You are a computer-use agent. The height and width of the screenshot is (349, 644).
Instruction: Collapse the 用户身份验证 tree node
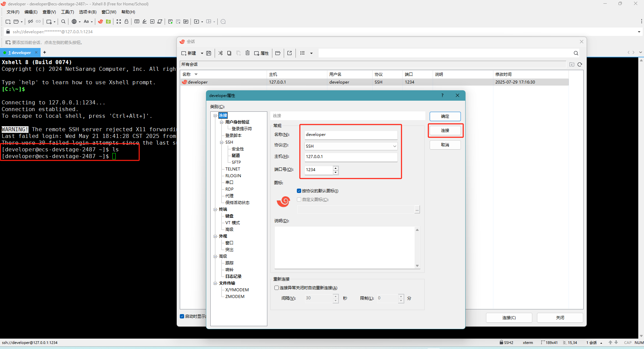coord(222,122)
